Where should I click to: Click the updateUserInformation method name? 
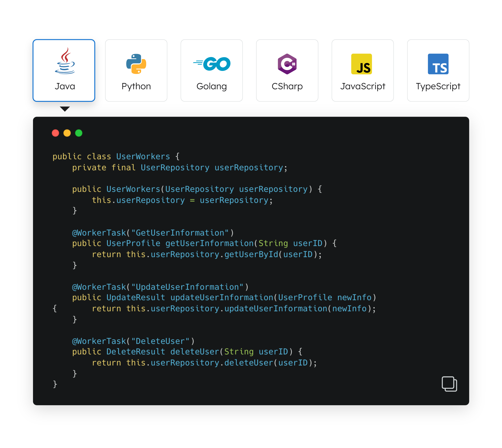(222, 297)
